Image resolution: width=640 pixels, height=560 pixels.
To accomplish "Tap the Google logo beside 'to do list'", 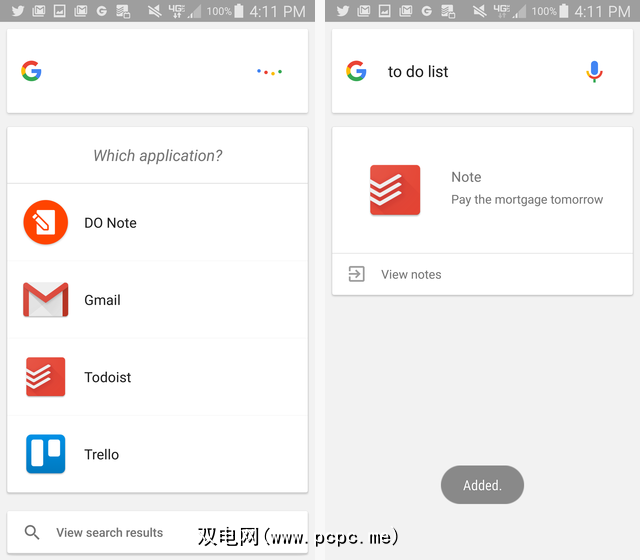I will click(x=356, y=71).
